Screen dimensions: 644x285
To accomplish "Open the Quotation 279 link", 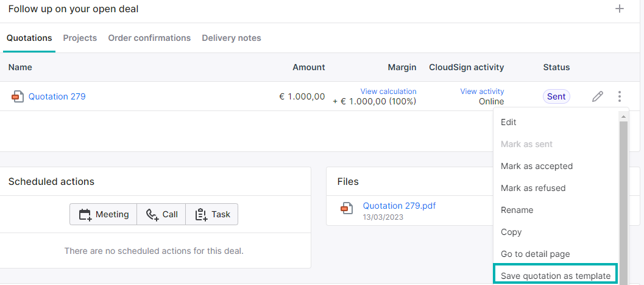I will 57,96.
